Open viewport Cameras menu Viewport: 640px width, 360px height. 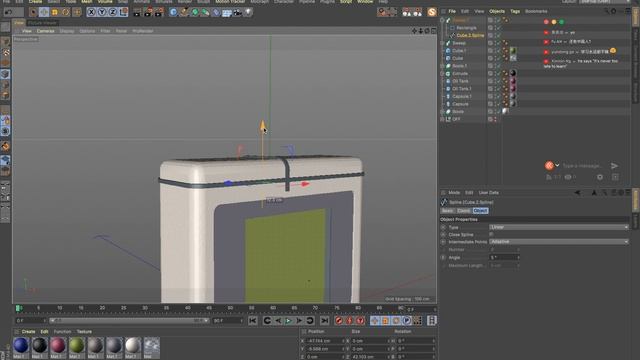(x=46, y=31)
